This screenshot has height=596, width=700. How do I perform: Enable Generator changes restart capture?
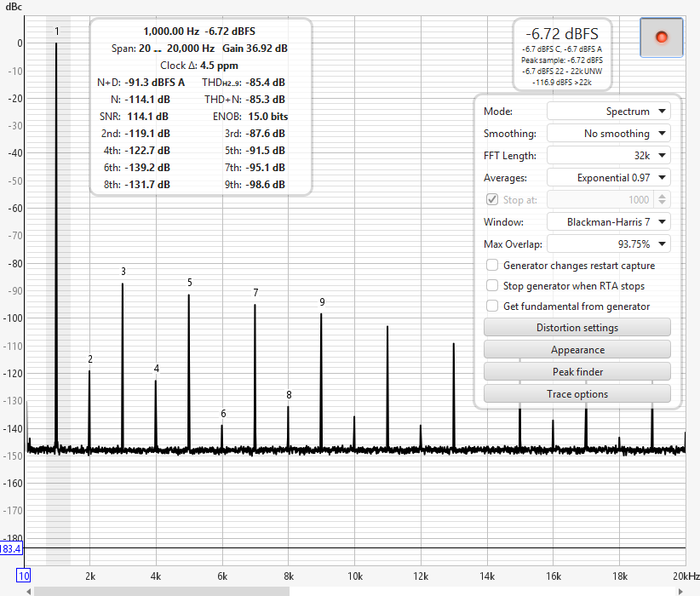tap(492, 265)
